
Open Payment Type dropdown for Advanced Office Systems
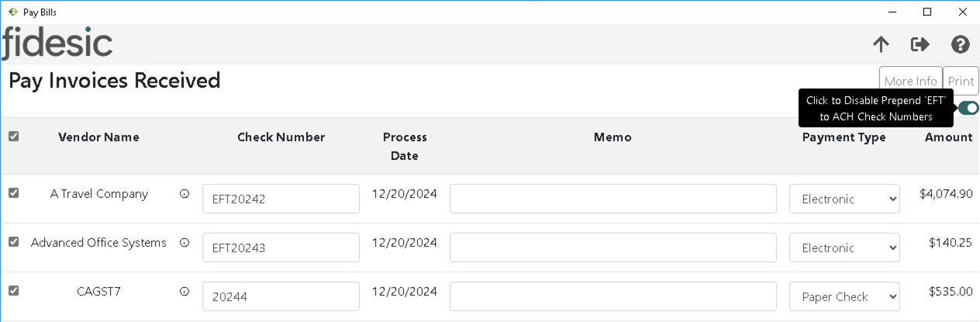844,248
